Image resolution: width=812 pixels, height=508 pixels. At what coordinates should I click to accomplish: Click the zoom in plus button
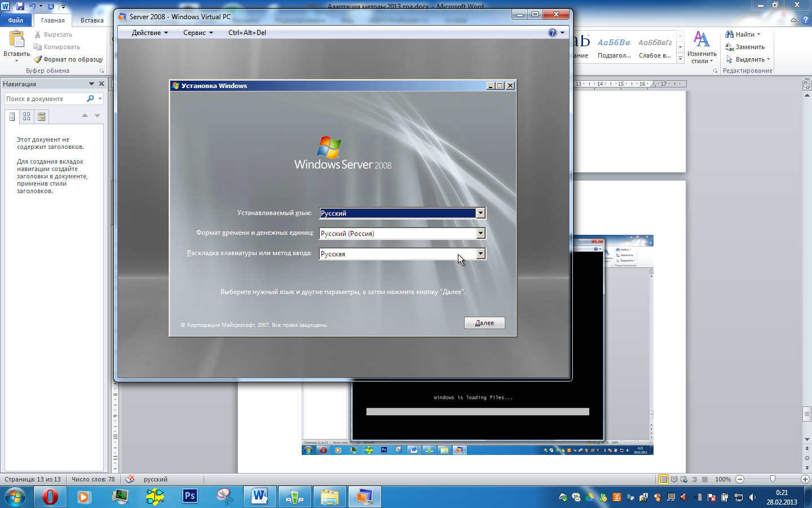[x=805, y=479]
